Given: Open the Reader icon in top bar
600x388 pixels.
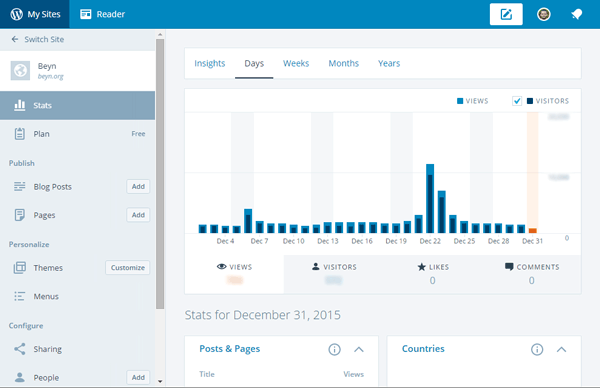Looking at the screenshot, I should click(x=86, y=14).
